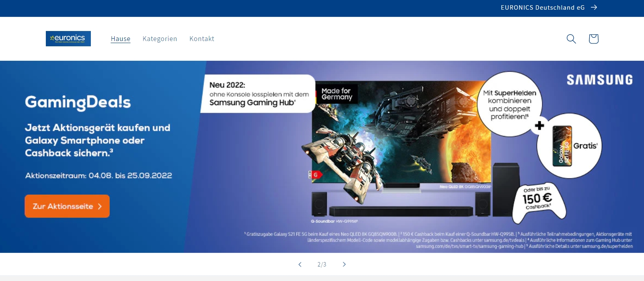Click the Gratis Galaxy S21 FE badge
Viewport: 644px width, 281px height.
click(x=569, y=146)
